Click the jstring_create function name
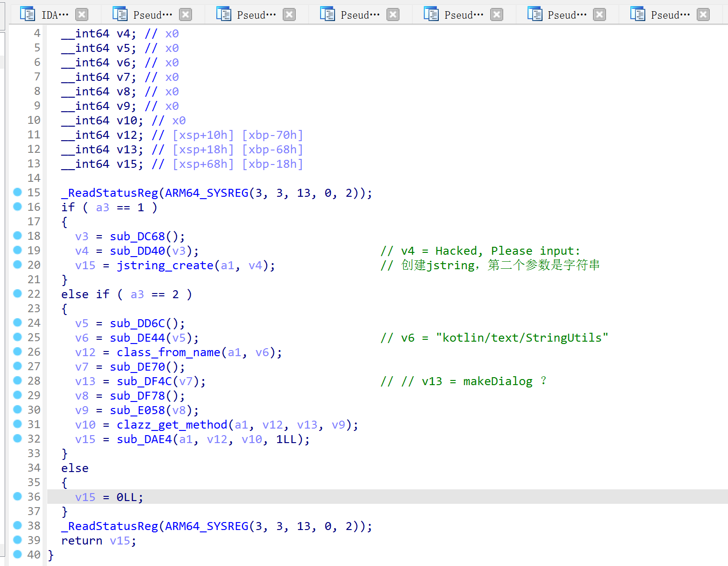 click(x=165, y=265)
